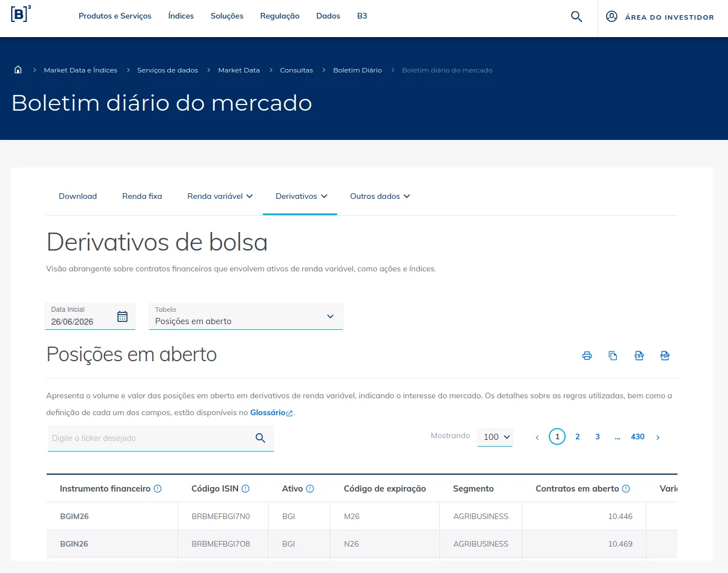Select current page 1 button

(557, 436)
